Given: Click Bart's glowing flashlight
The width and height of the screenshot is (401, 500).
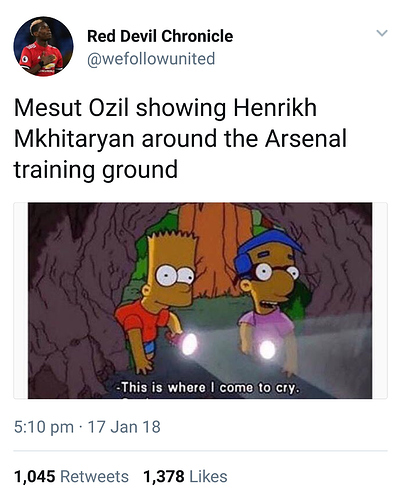Looking at the screenshot, I should click(189, 344).
